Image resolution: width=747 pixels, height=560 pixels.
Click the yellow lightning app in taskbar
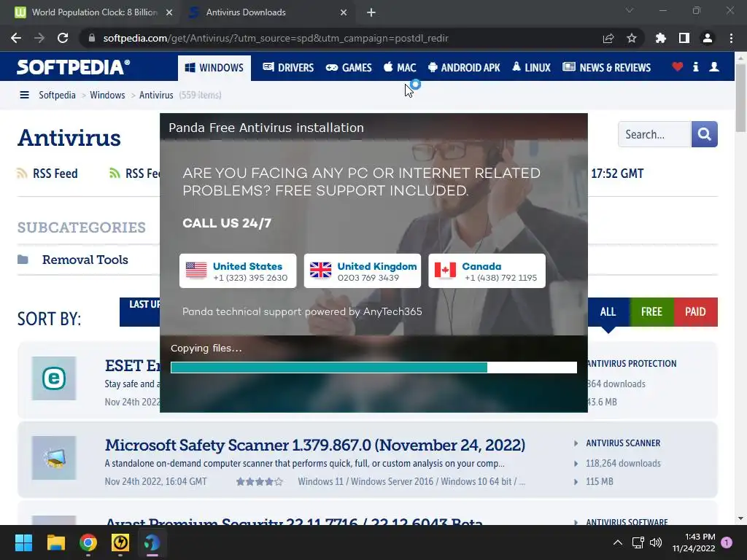pos(120,542)
